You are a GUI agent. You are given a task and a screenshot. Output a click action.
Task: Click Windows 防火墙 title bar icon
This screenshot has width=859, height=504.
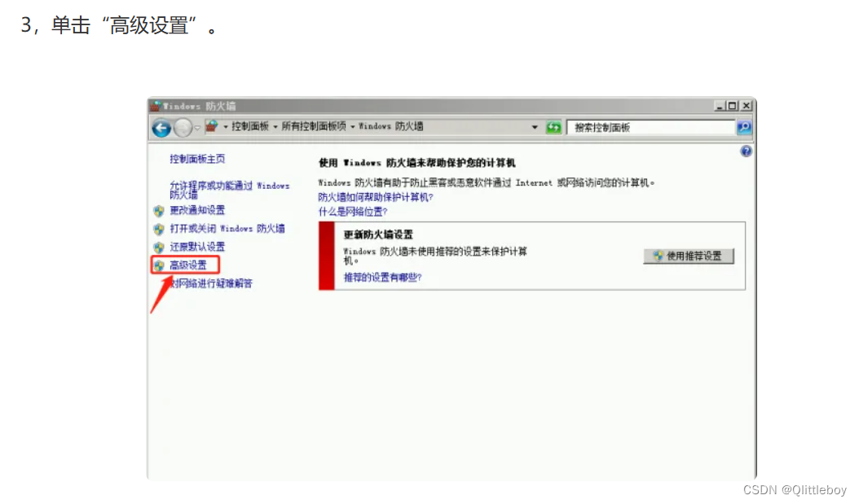point(156,106)
